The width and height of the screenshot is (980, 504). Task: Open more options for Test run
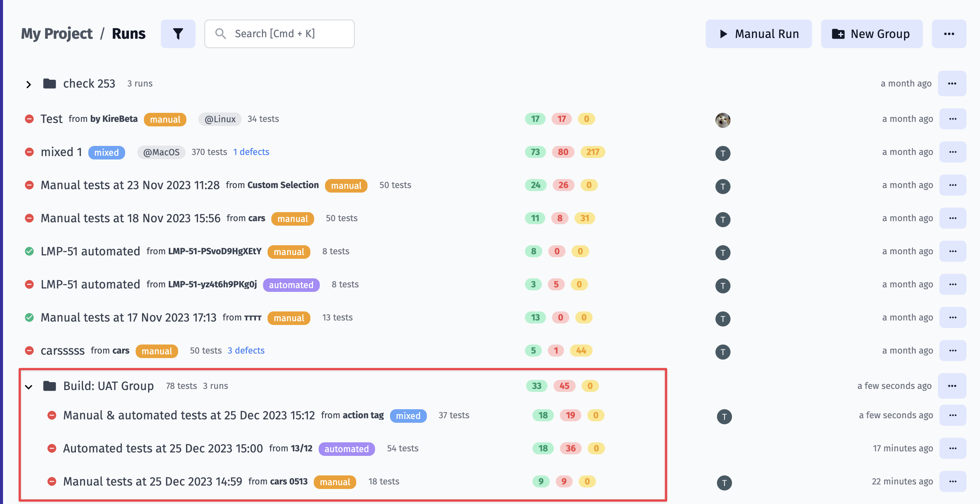point(953,119)
